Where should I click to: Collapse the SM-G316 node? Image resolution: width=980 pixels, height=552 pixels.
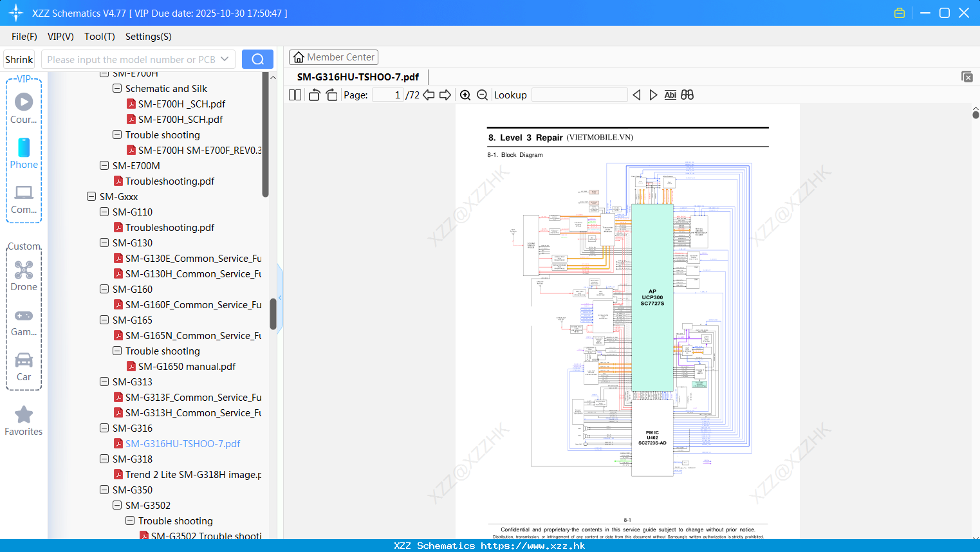click(104, 428)
